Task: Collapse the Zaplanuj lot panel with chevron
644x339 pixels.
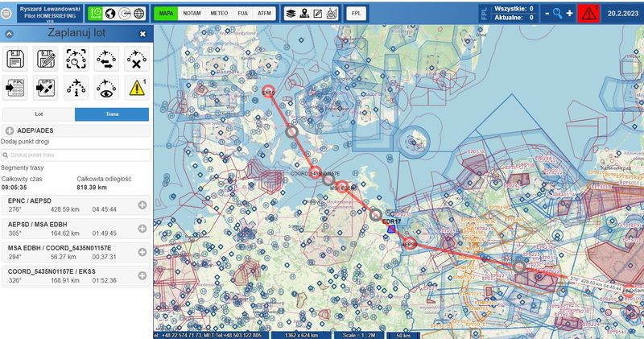Action: pos(8,34)
